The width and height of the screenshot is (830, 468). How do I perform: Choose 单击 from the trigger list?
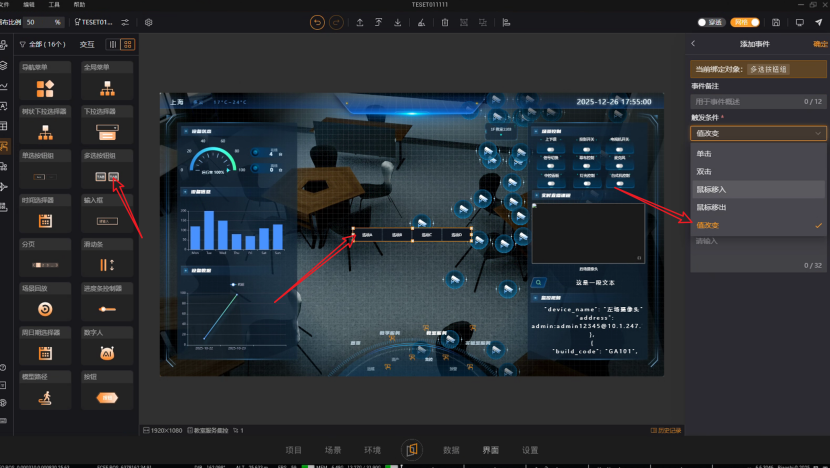(x=758, y=154)
